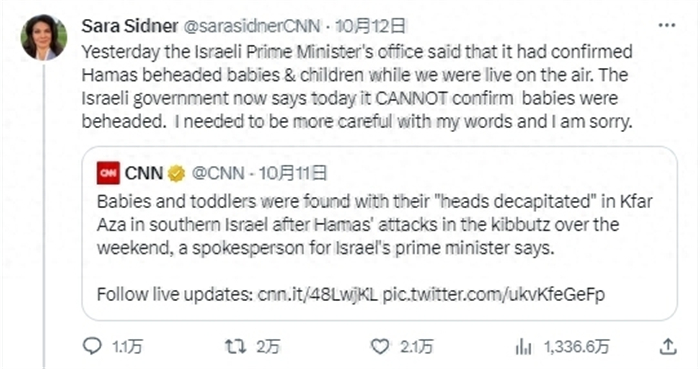Open the quoted CNN tweet body text
This screenshot has width=700, height=369.
[x=375, y=224]
